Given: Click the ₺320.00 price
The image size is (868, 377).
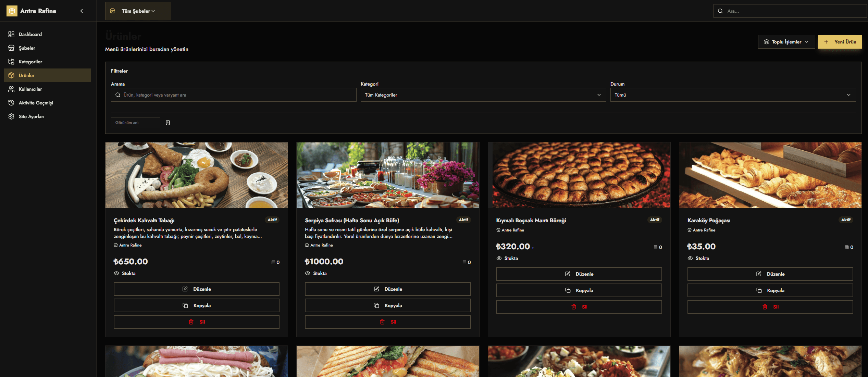Looking at the screenshot, I should click(x=513, y=247).
